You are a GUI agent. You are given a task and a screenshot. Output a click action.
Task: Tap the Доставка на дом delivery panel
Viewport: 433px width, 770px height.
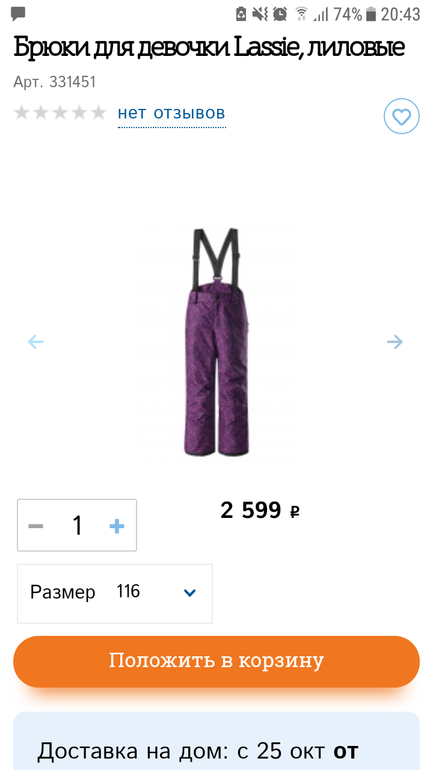[x=216, y=741]
